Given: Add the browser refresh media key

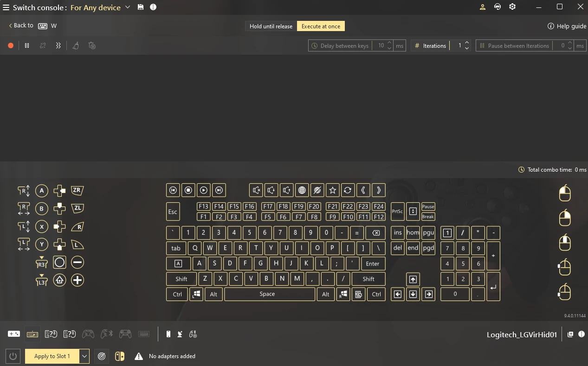Looking at the screenshot, I should (348, 190).
